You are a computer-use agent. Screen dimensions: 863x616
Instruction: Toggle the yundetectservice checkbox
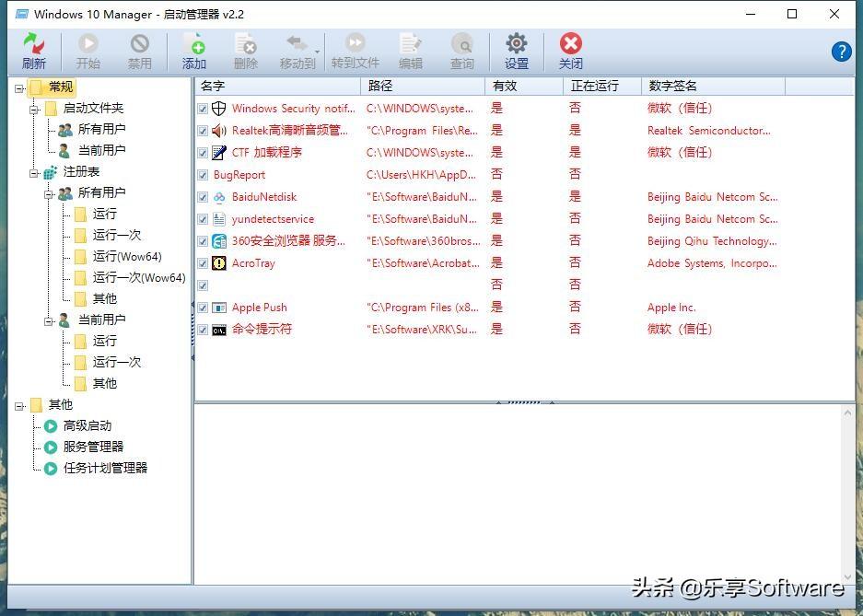[x=203, y=219]
